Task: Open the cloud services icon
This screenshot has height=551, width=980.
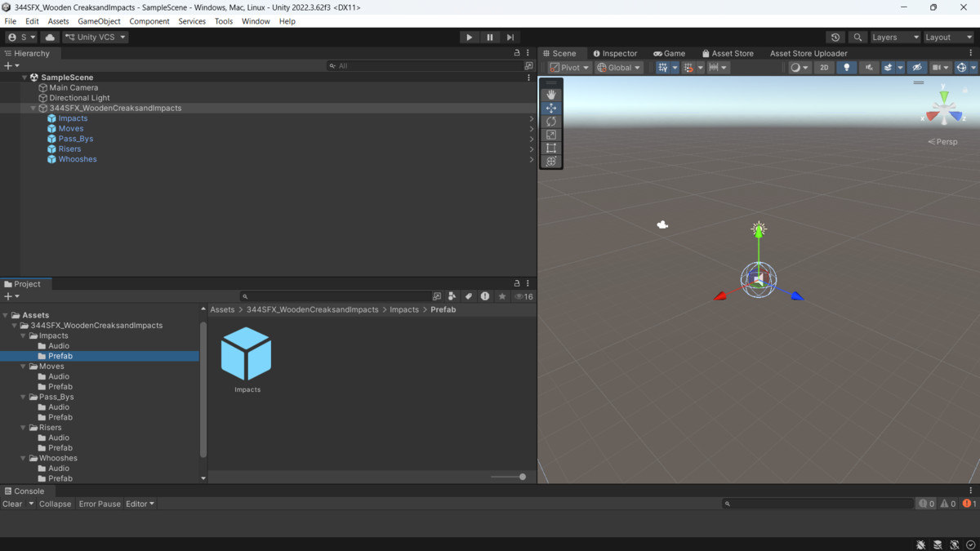Action: pos(50,37)
